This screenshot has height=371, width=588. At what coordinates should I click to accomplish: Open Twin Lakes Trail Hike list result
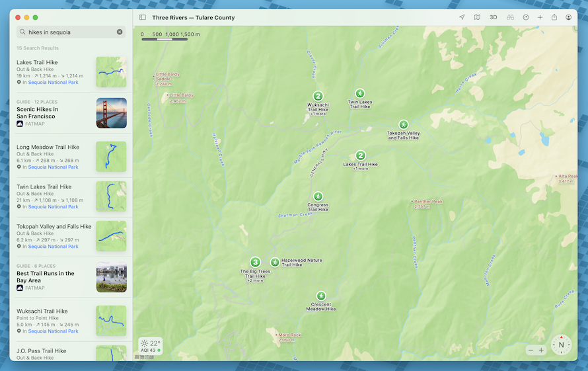coord(71,196)
